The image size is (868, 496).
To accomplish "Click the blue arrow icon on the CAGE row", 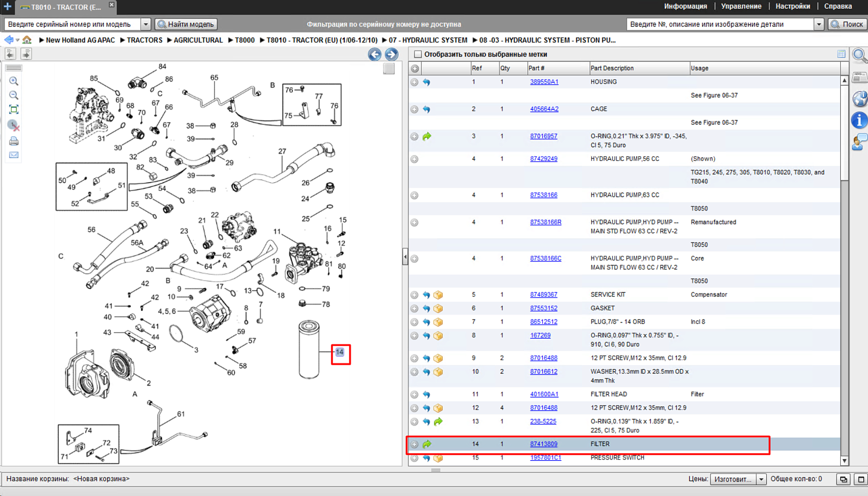I will pos(426,109).
